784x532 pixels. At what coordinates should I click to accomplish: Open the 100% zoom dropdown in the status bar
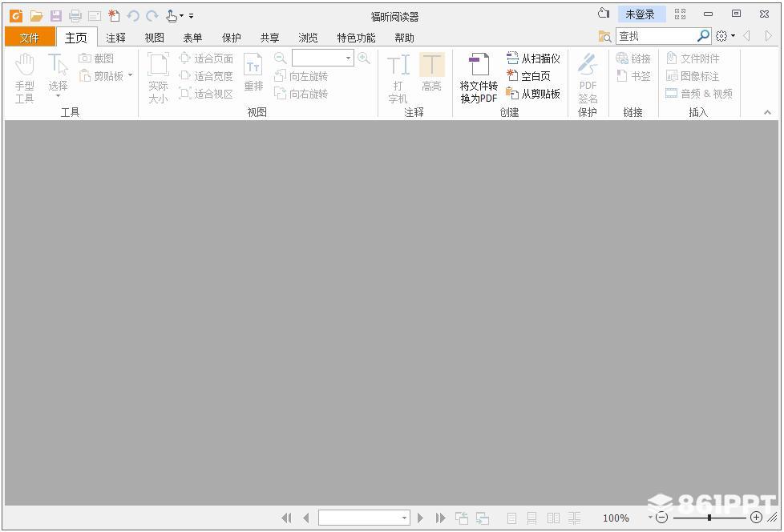pyautogui.click(x=650, y=518)
